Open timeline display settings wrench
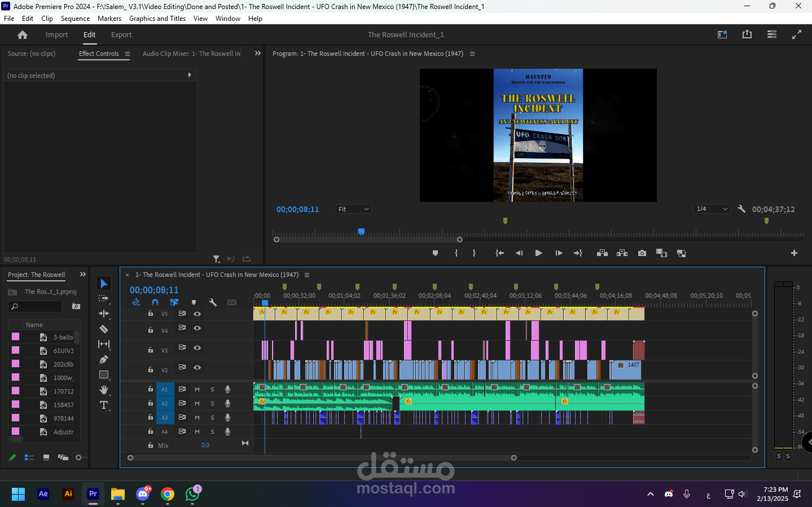 (x=213, y=302)
